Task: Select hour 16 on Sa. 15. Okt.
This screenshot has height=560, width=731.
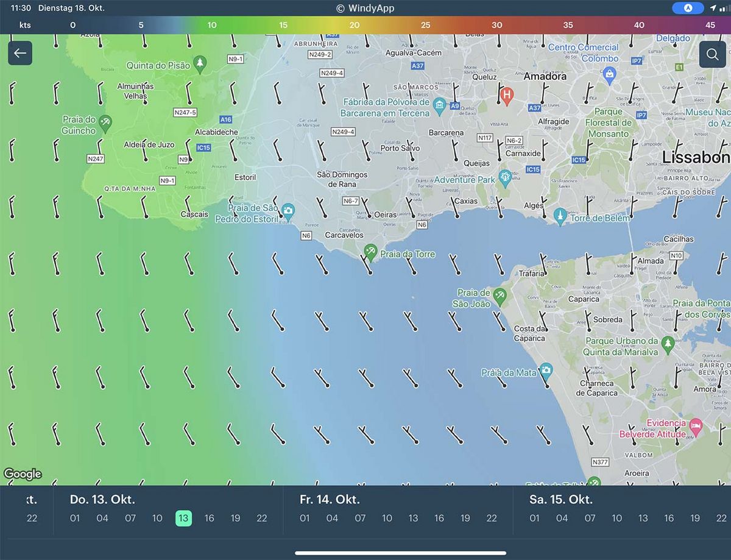Action: pos(669,518)
